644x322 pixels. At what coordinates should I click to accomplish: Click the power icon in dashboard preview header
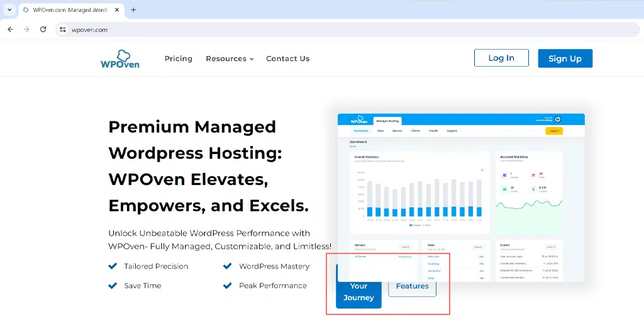[x=557, y=119]
